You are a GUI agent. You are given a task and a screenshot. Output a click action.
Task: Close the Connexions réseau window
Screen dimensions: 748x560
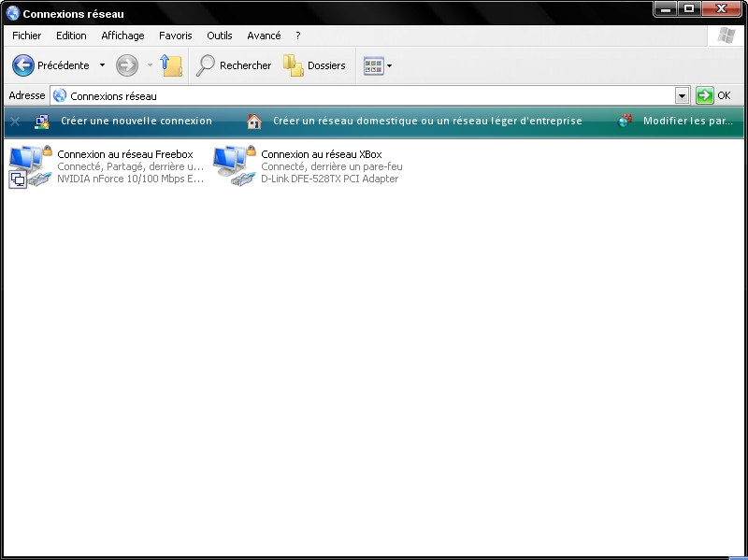coord(721,8)
